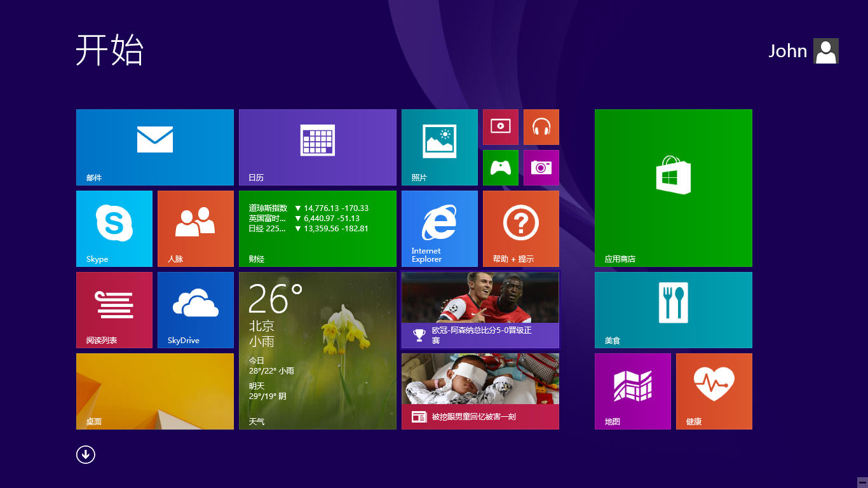The width and height of the screenshot is (868, 488).
Task: Launch the small camera tile
Action: pyautogui.click(x=541, y=167)
